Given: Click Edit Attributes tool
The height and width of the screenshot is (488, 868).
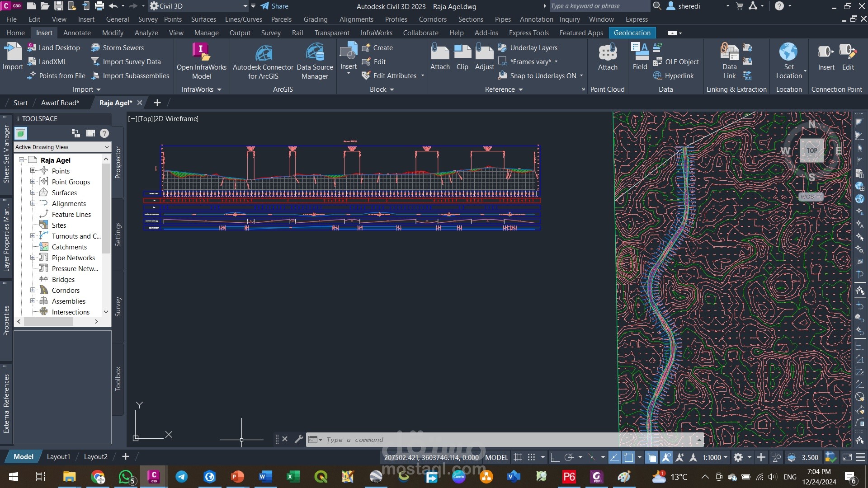Looking at the screenshot, I should click(x=389, y=75).
